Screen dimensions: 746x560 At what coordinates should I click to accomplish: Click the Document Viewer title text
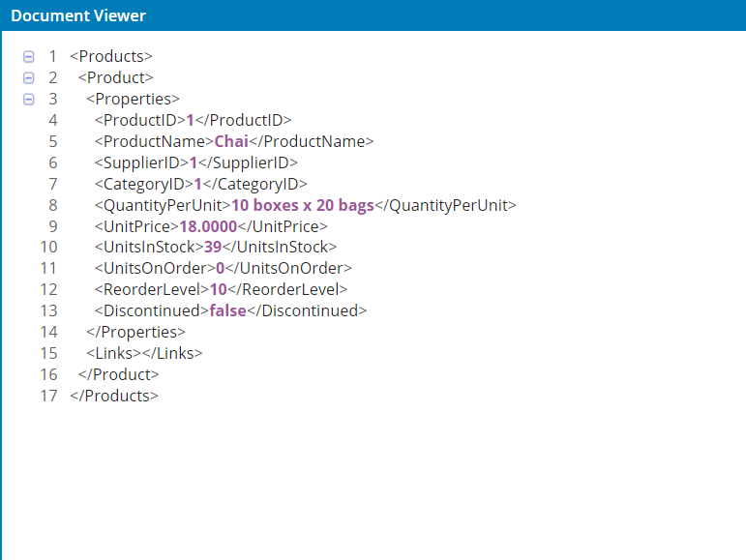point(78,15)
